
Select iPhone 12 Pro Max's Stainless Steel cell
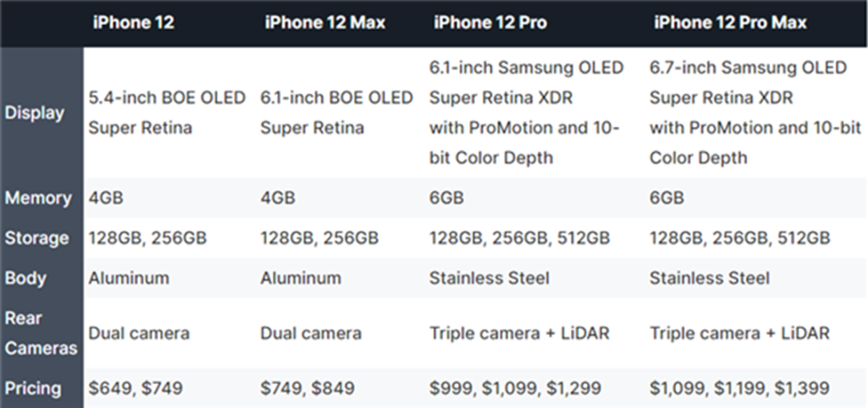(709, 279)
